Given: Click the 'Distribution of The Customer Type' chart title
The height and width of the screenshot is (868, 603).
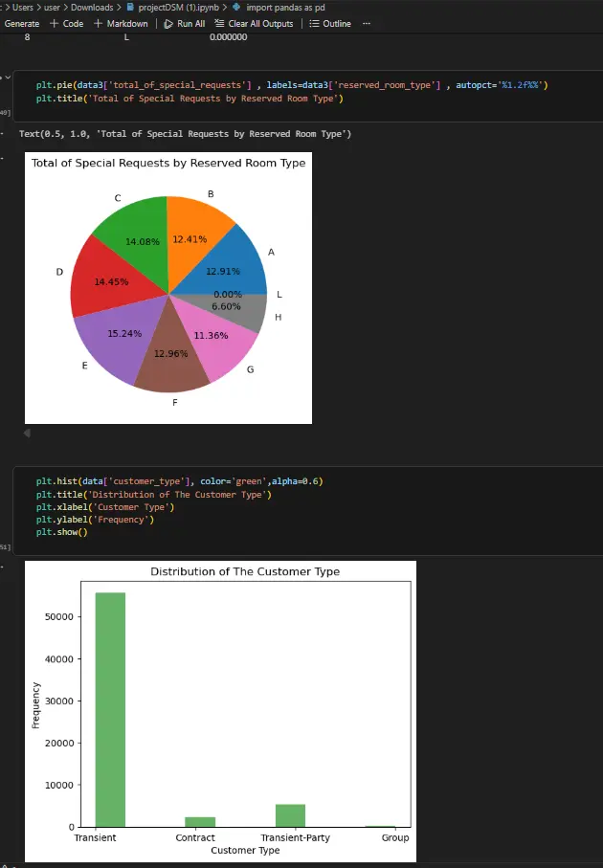Looking at the screenshot, I should click(245, 571).
